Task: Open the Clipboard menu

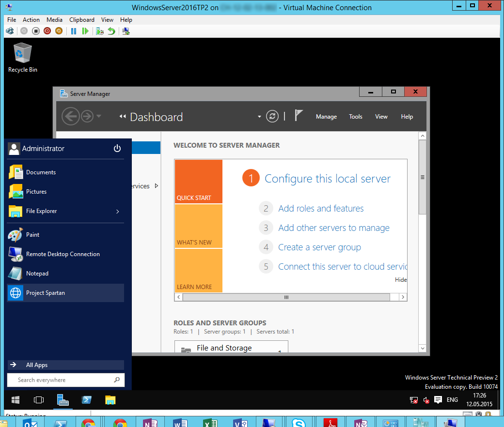Action: click(x=82, y=20)
